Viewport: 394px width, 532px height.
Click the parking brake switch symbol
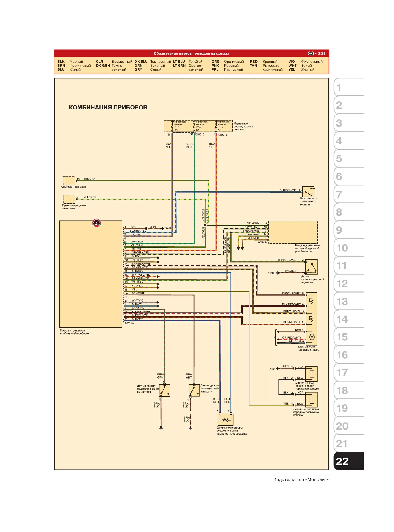coord(308,192)
